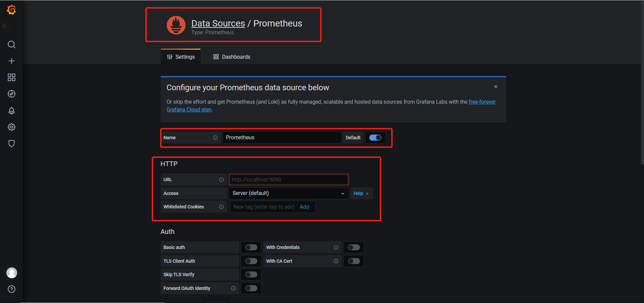Close the Configure Prometheus info banner
The image size is (644, 303).
496,87
